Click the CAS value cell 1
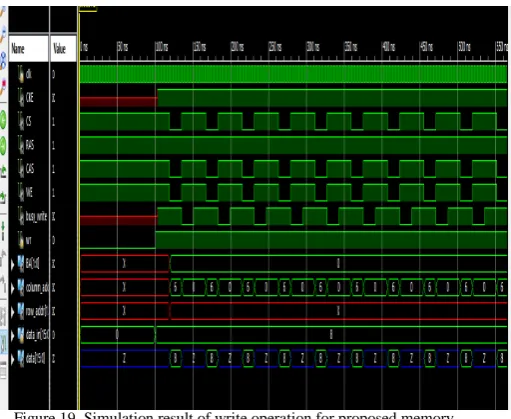 (x=54, y=169)
